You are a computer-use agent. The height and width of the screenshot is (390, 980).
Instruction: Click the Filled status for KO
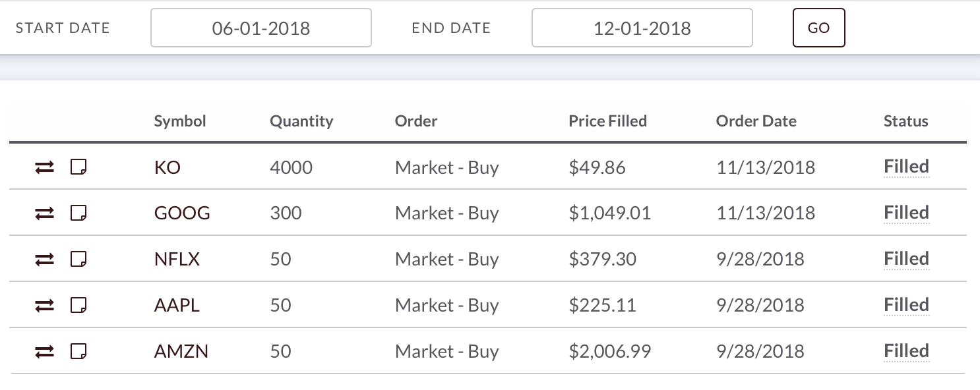pyautogui.click(x=906, y=167)
